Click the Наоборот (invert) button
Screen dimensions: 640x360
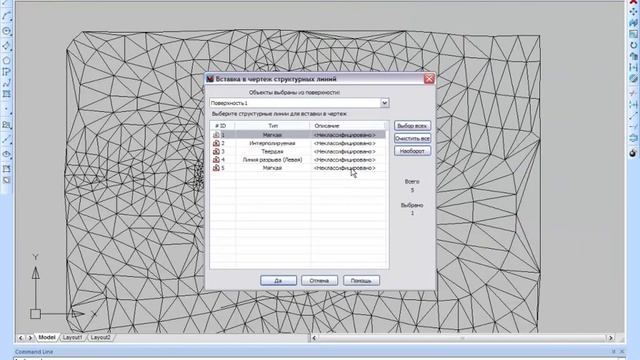412,151
